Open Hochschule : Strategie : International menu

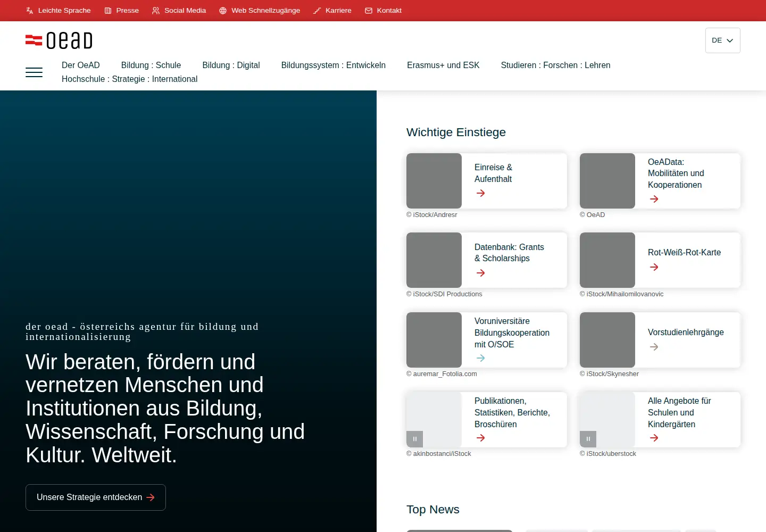click(129, 79)
